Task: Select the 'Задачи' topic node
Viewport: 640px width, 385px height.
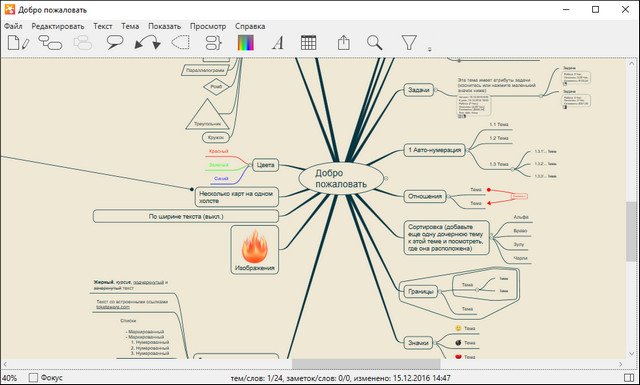Action: (x=419, y=90)
